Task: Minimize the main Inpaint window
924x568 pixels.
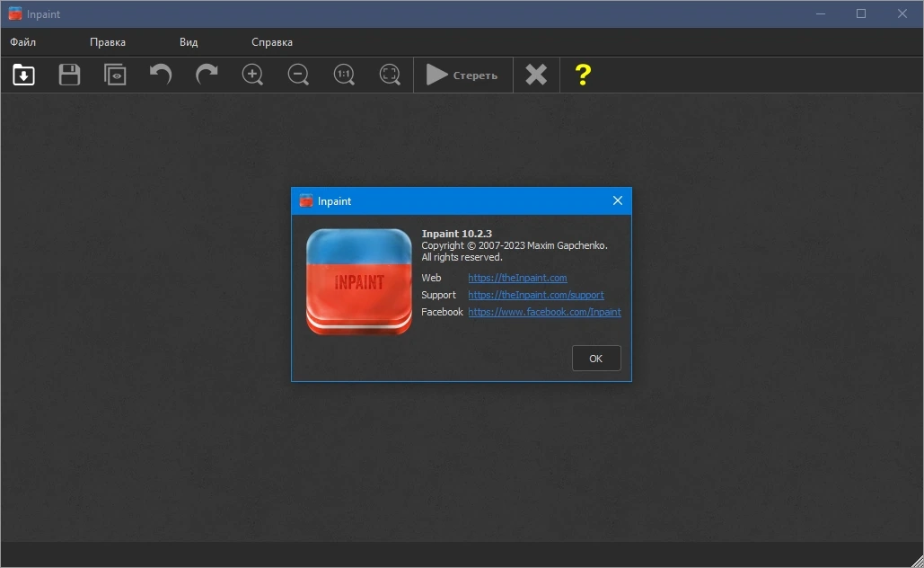Action: pos(821,13)
